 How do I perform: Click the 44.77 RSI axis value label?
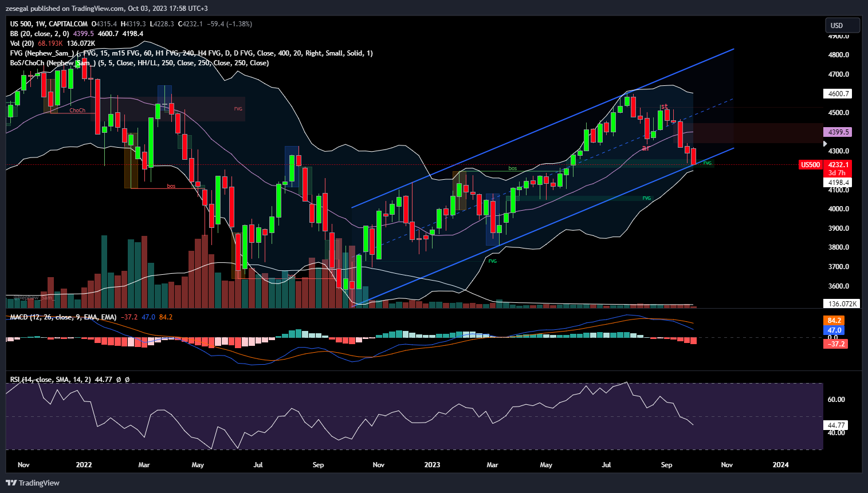pyautogui.click(x=836, y=425)
